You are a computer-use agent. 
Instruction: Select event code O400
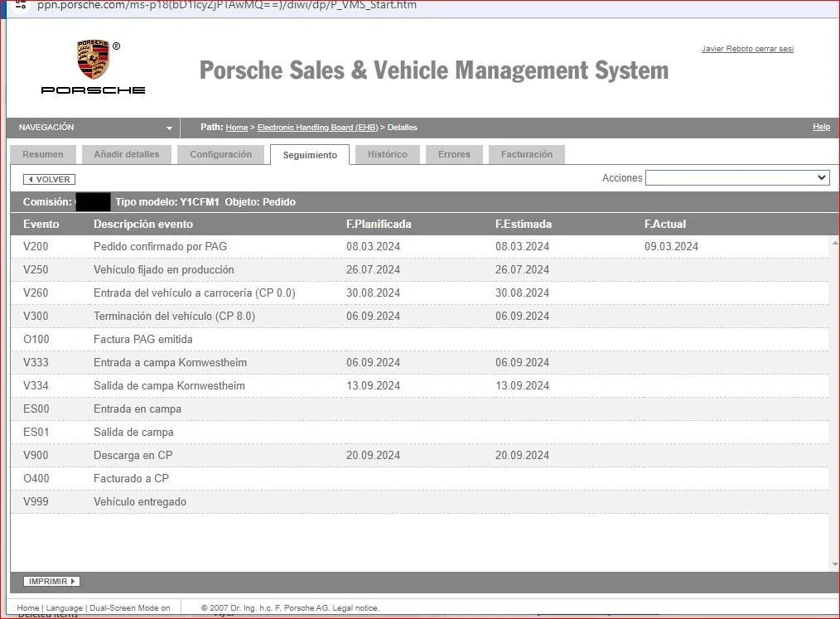(36, 479)
